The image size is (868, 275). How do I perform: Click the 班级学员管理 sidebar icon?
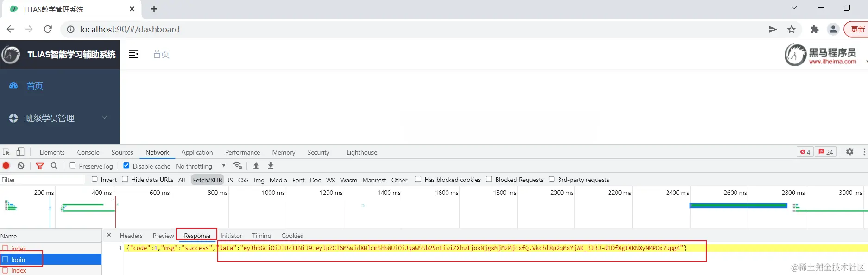pos(13,118)
